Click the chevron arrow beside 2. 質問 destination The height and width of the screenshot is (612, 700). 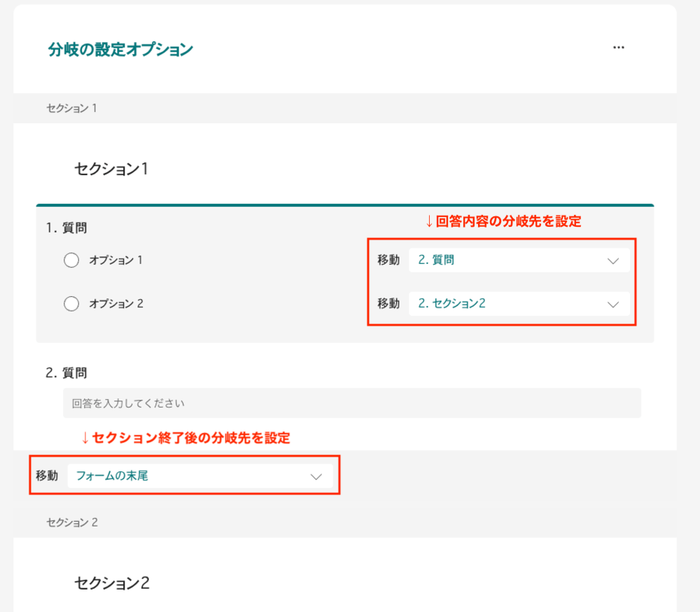pos(613,260)
